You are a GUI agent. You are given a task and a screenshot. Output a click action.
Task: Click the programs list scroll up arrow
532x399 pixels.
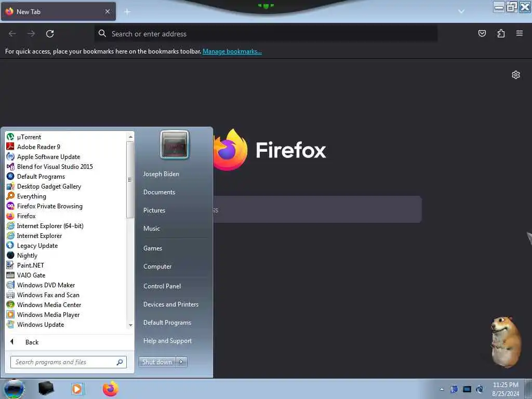click(130, 137)
